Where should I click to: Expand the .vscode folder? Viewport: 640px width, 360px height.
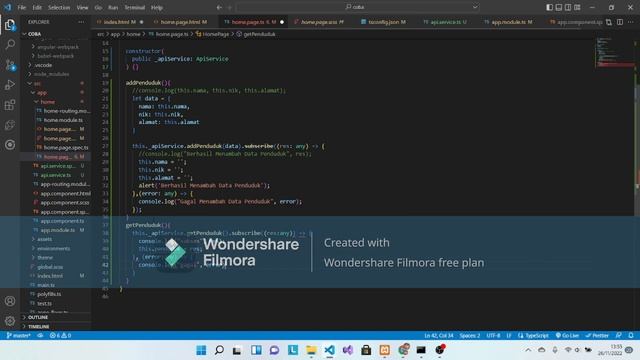click(55, 65)
